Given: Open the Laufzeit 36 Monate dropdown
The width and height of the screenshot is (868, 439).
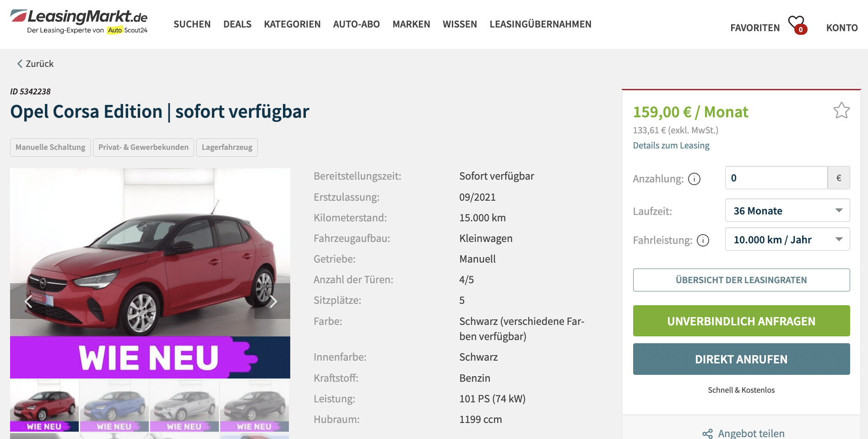Looking at the screenshot, I should tap(787, 210).
